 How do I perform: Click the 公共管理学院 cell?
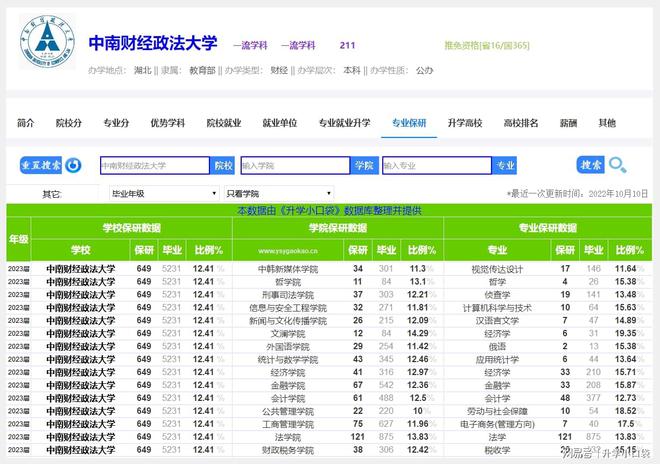pyautogui.click(x=288, y=412)
